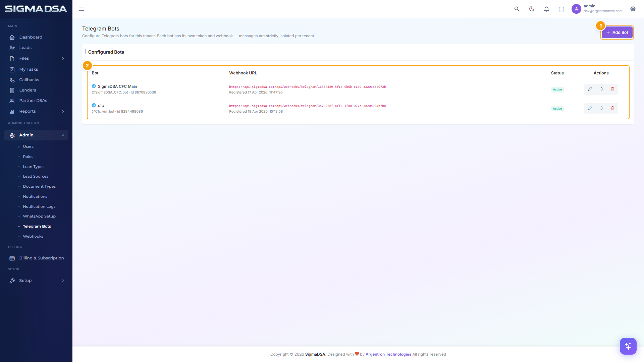Viewport: 644px width, 362px height.
Task: Follow the Argentron Technologies link
Action: (388, 354)
